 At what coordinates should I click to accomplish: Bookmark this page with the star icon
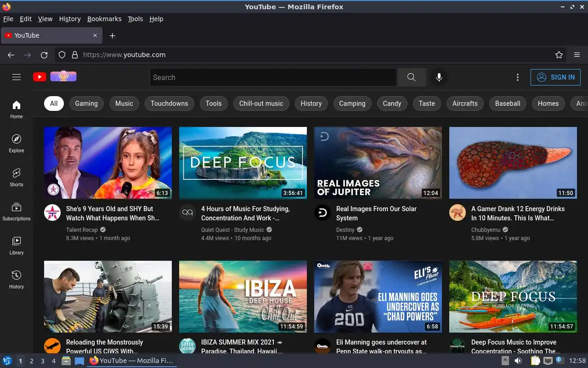pyautogui.click(x=559, y=55)
